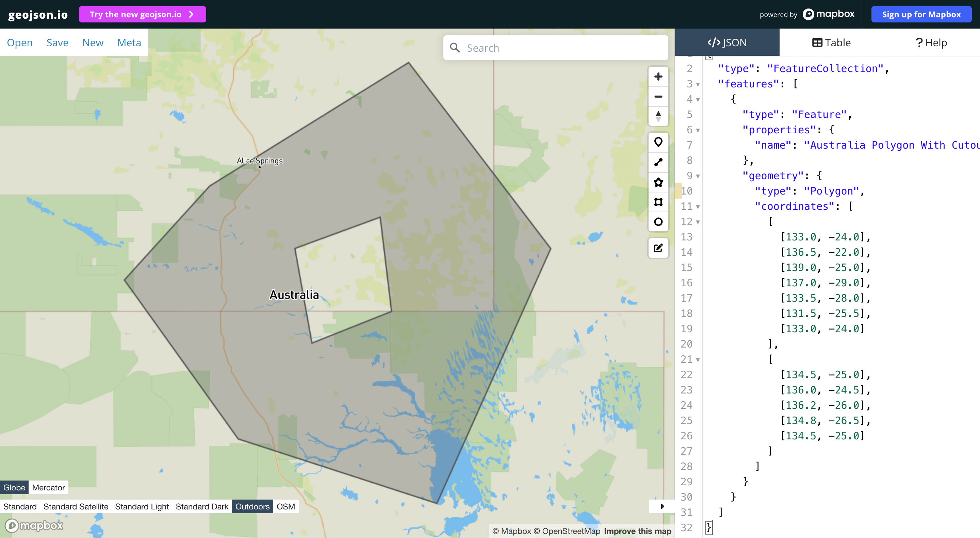
Task: Open the Meta menu
Action: pyautogui.click(x=129, y=43)
